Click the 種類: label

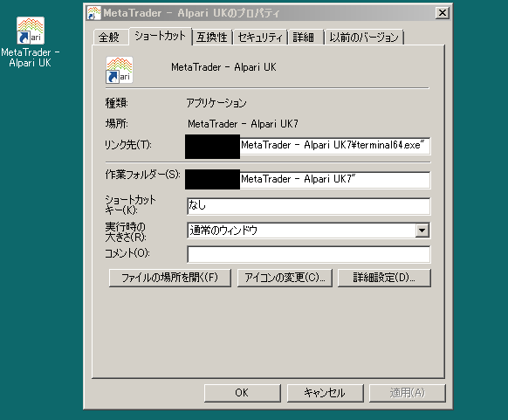tap(117, 103)
